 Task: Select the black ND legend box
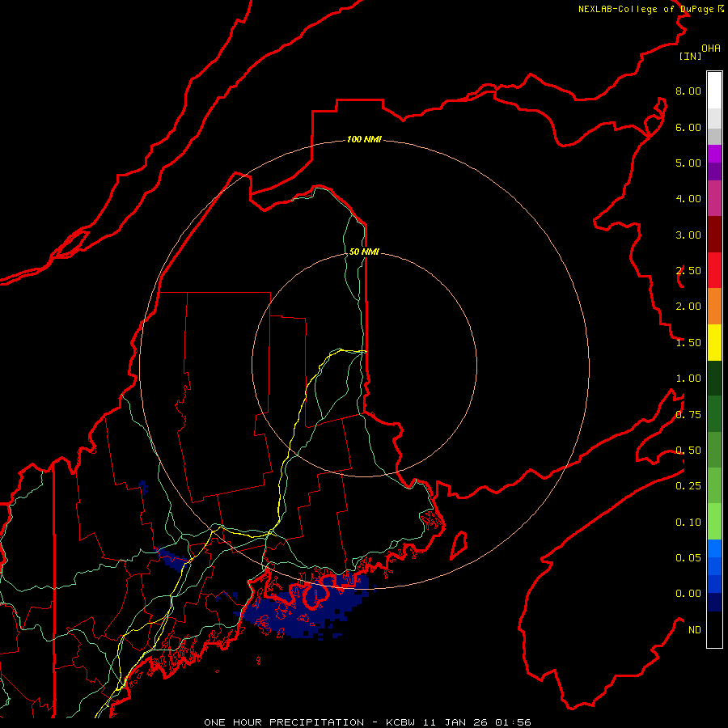click(714, 630)
